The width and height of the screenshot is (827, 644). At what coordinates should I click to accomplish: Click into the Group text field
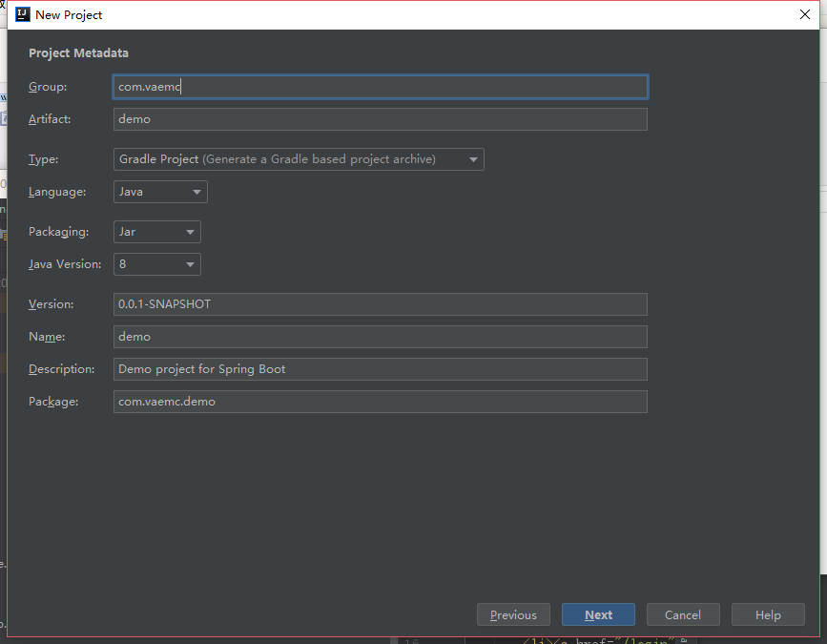tap(381, 87)
